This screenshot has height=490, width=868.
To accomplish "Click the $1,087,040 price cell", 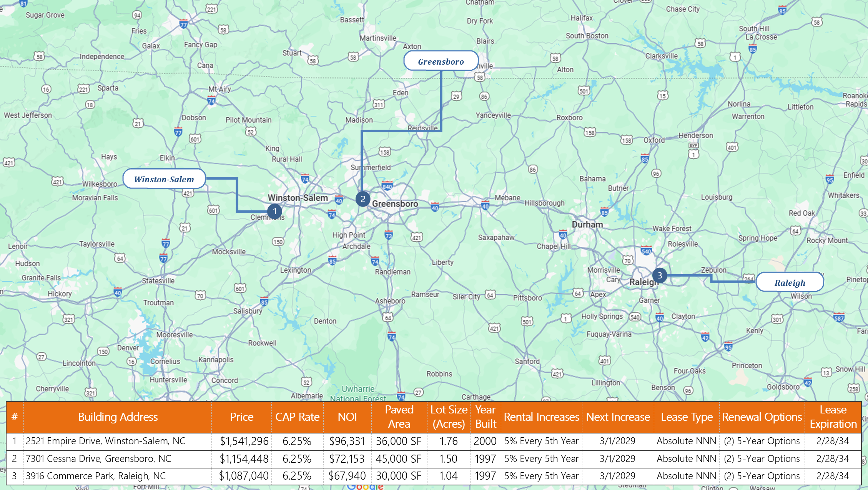I will [244, 476].
